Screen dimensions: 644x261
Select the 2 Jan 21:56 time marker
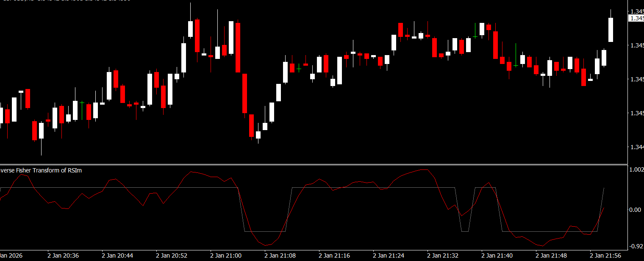[x=605, y=256]
